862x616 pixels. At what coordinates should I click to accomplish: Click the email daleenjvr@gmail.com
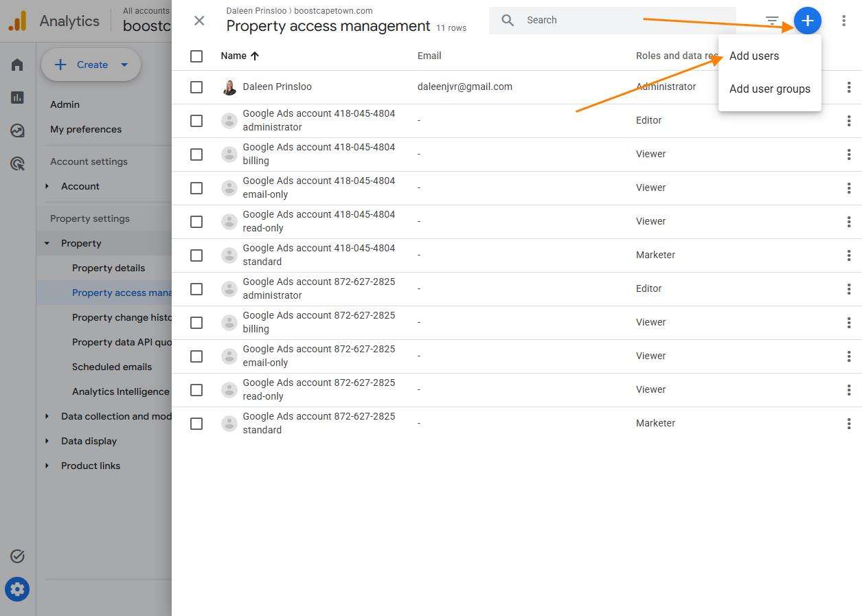pyautogui.click(x=465, y=87)
